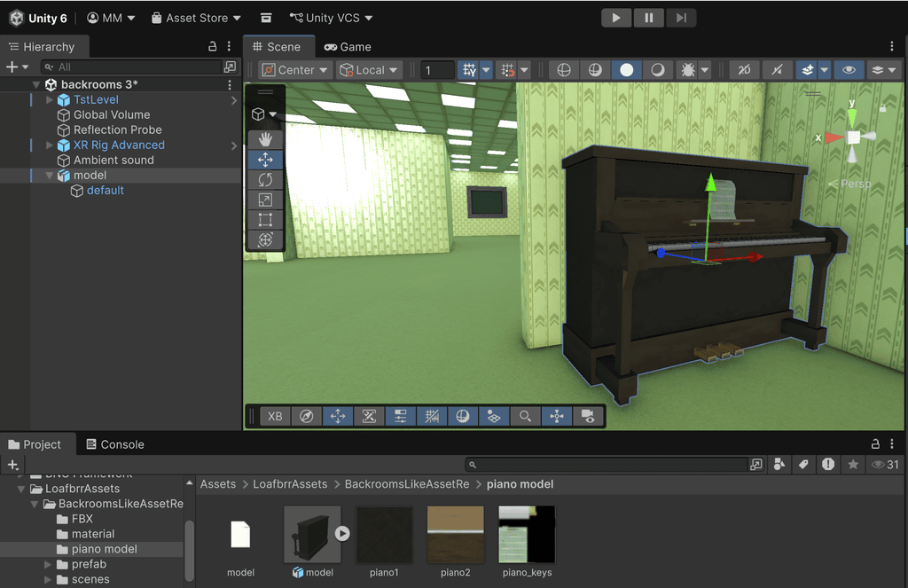
Task: Toggle shaded sphere draw mode
Action: [x=627, y=70]
